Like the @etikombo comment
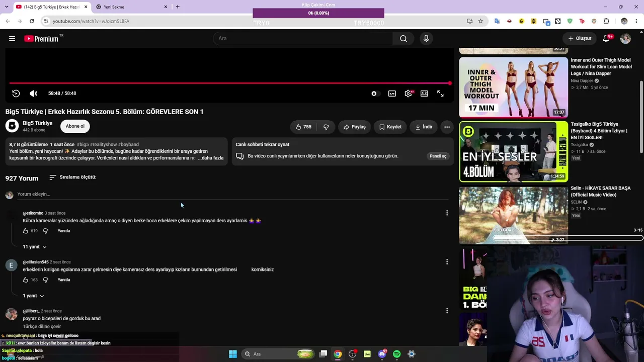Screen dimensions: 644x362 tap(26, 231)
